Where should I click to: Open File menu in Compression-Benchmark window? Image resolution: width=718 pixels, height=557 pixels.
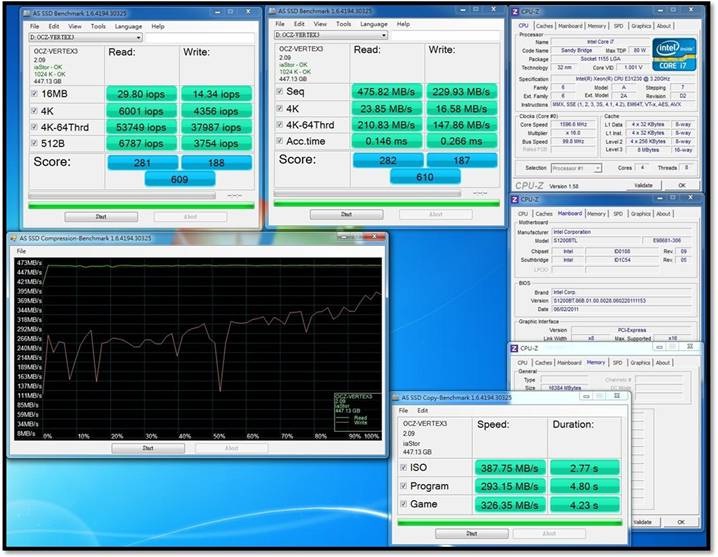tap(21, 251)
